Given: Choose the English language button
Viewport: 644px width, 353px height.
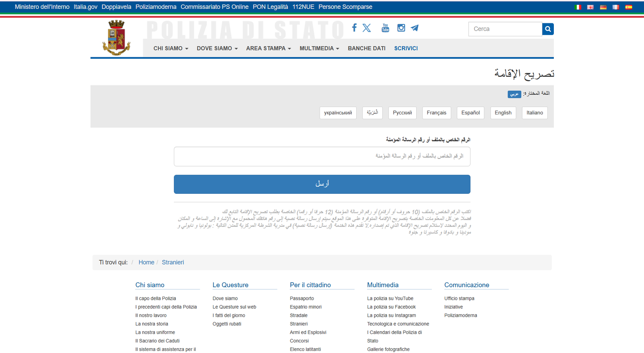Looking at the screenshot, I should coord(503,113).
